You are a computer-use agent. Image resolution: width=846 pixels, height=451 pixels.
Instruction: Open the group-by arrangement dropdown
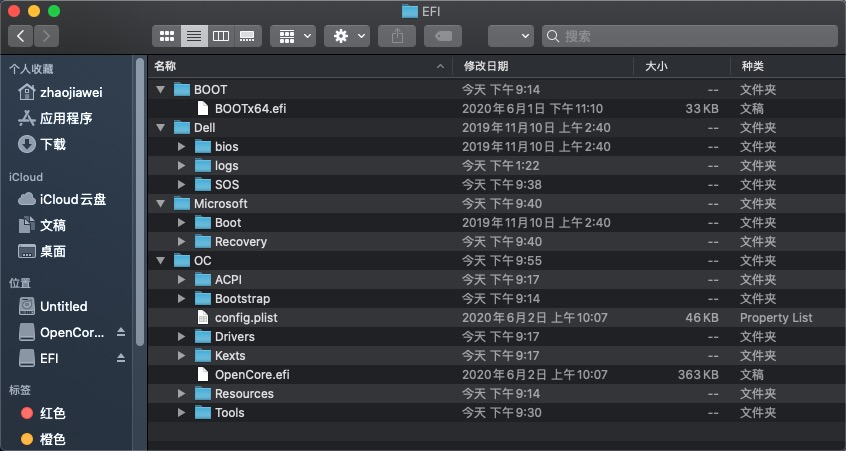click(293, 36)
